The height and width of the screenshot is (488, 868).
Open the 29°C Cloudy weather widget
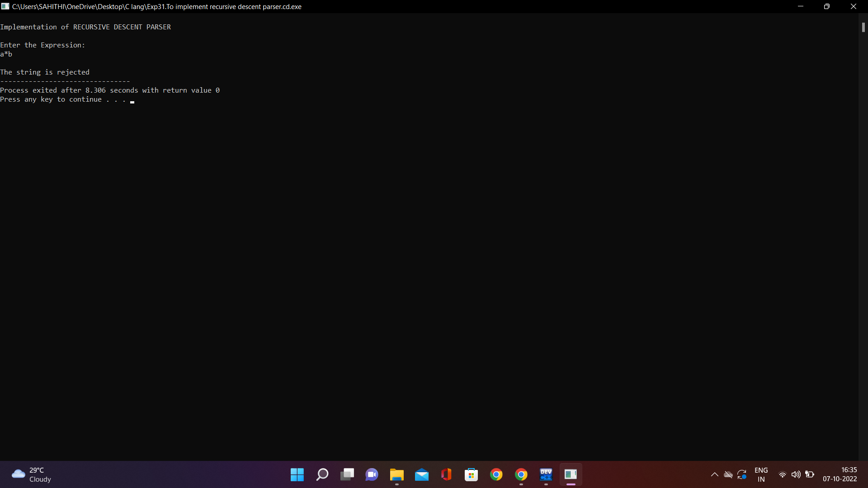(x=32, y=474)
